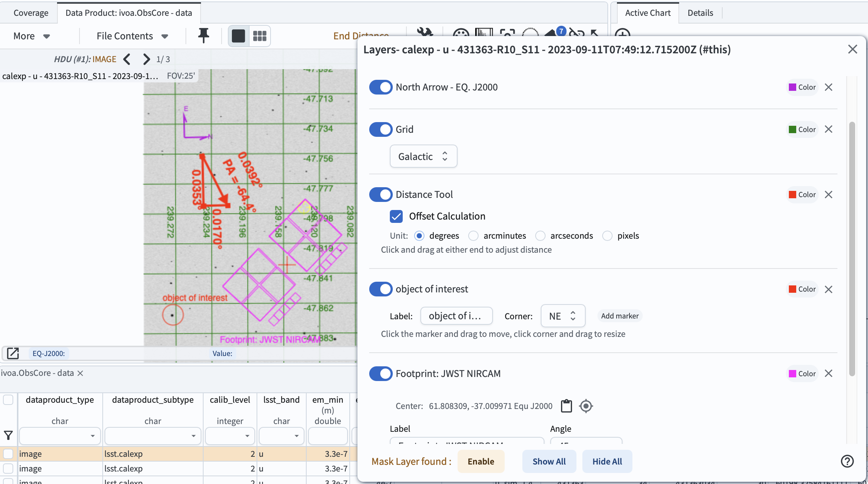
Task: Open the image toolbar wrench menu
Action: pyautogui.click(x=424, y=34)
